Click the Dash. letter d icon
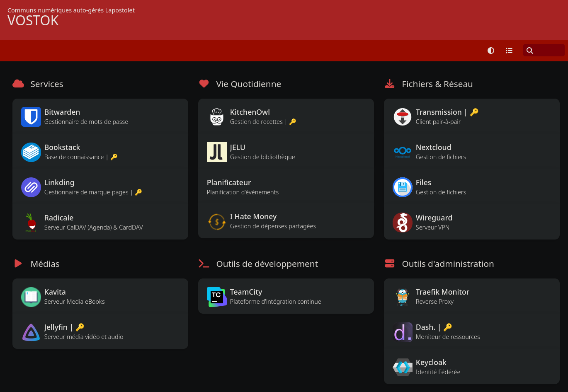568x392 pixels. click(x=403, y=332)
